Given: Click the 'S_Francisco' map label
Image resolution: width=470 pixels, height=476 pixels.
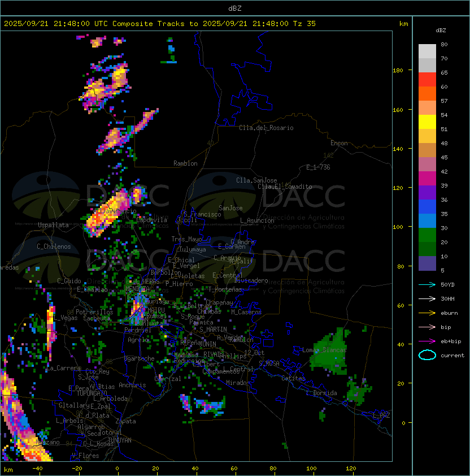Looking at the screenshot, I should click(x=202, y=214).
